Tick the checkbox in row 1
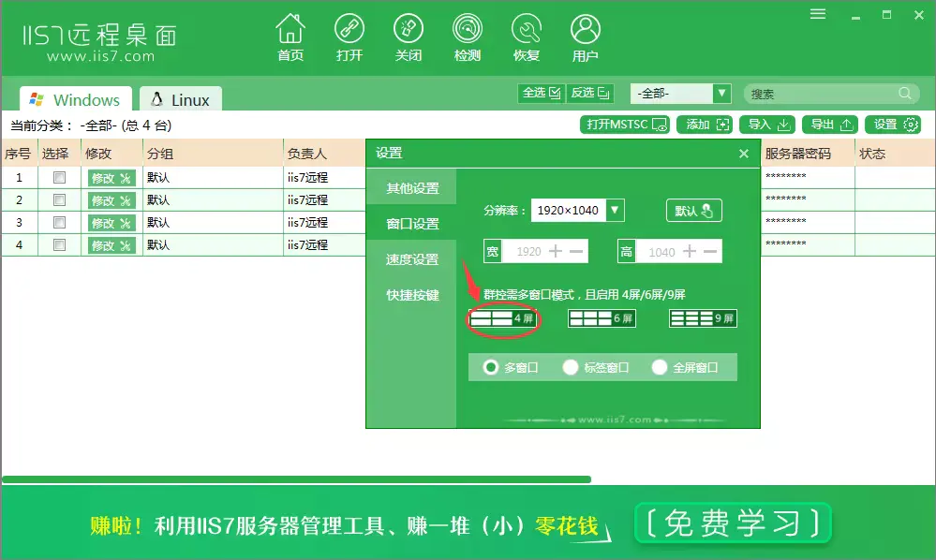Screen dimensions: 936x560 coord(59,177)
